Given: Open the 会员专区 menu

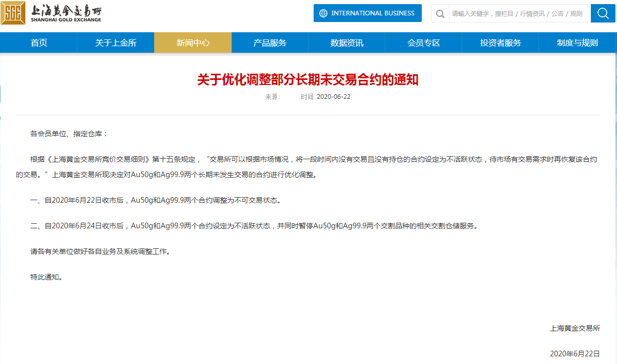Looking at the screenshot, I should point(424,43).
